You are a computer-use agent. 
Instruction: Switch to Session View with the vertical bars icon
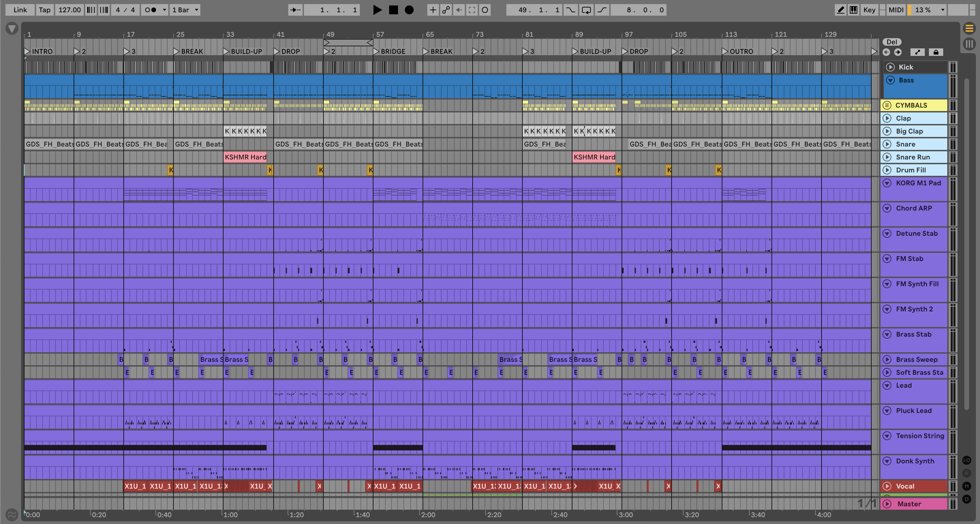(969, 44)
